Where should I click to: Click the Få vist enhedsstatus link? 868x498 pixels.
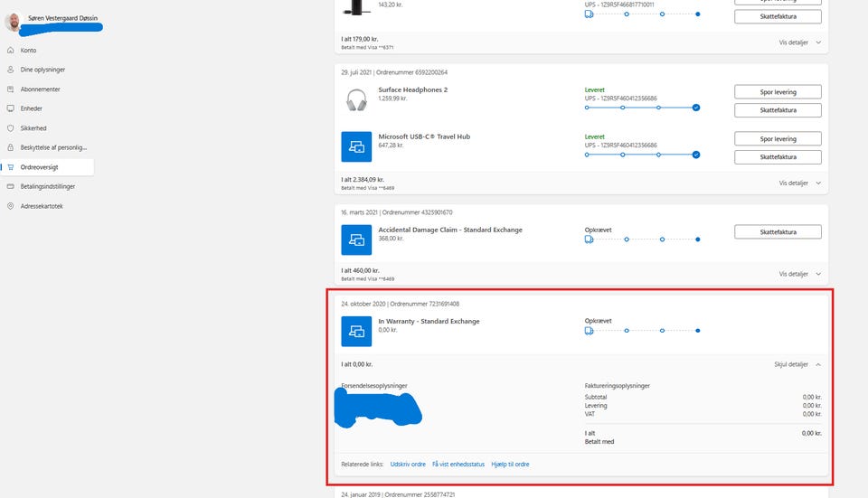pyautogui.click(x=458, y=465)
